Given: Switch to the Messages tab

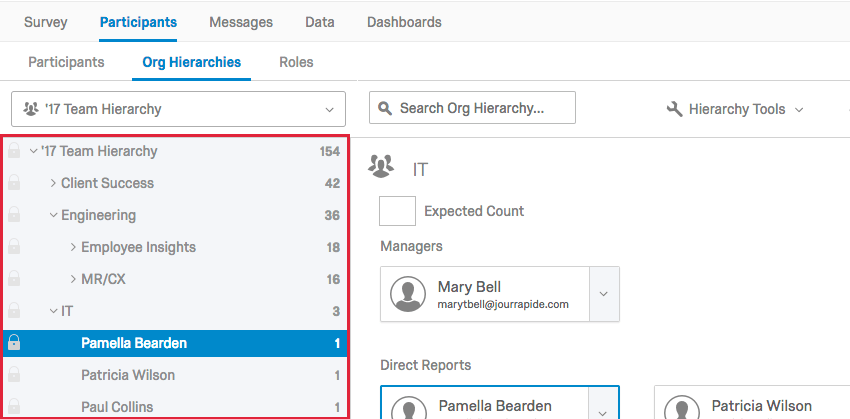Looking at the screenshot, I should [x=241, y=22].
